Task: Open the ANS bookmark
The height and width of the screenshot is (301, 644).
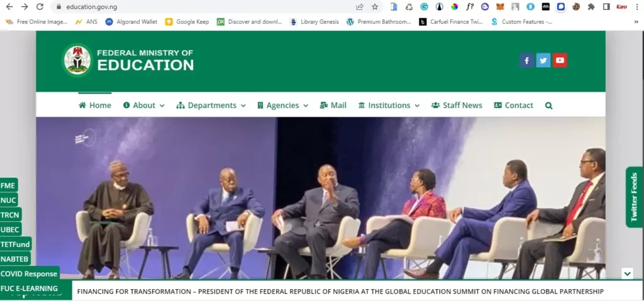Action: [87, 22]
